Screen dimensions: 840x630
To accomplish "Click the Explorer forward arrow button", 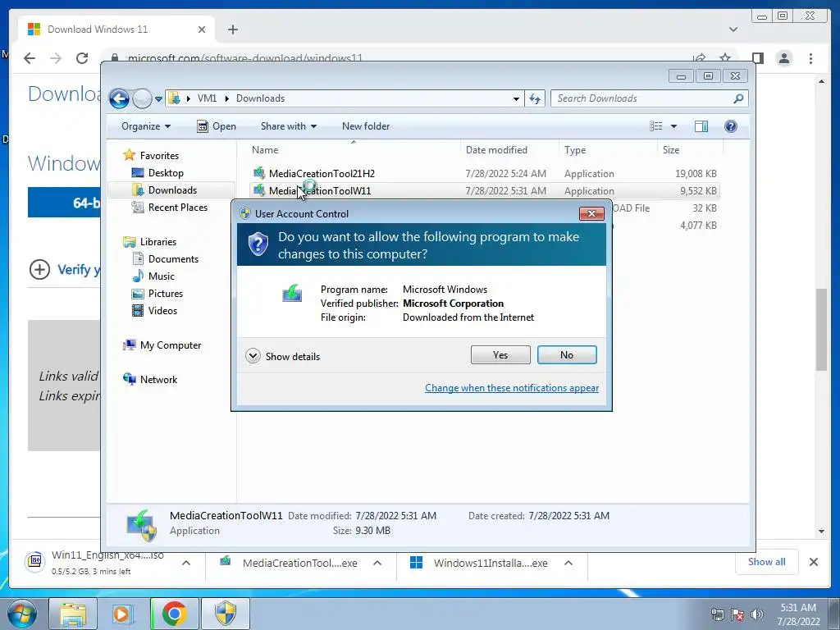I will [x=141, y=98].
